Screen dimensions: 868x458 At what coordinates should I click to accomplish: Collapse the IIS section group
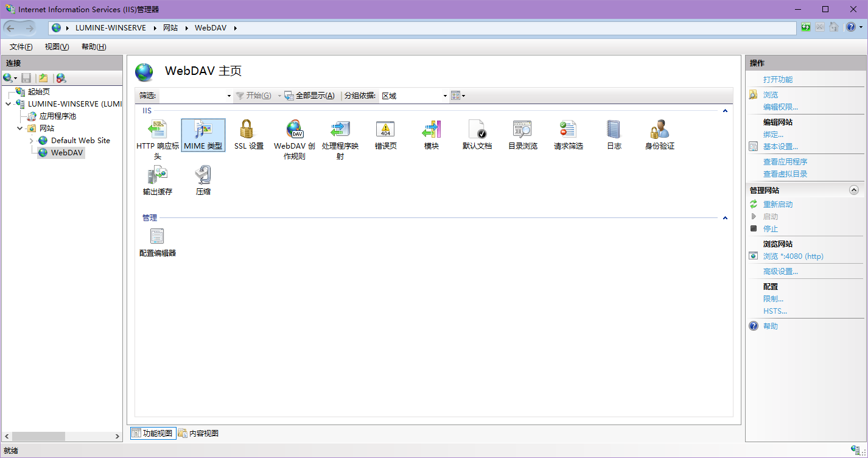[x=724, y=111]
